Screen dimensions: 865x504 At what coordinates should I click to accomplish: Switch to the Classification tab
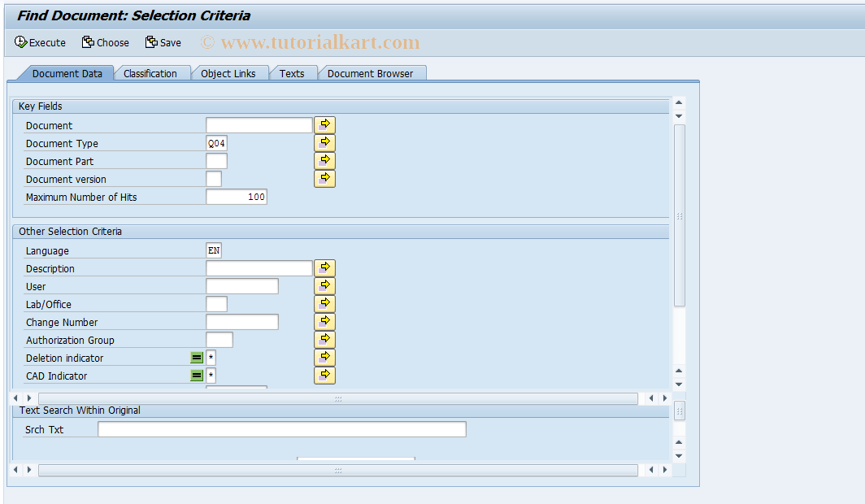[x=151, y=72]
